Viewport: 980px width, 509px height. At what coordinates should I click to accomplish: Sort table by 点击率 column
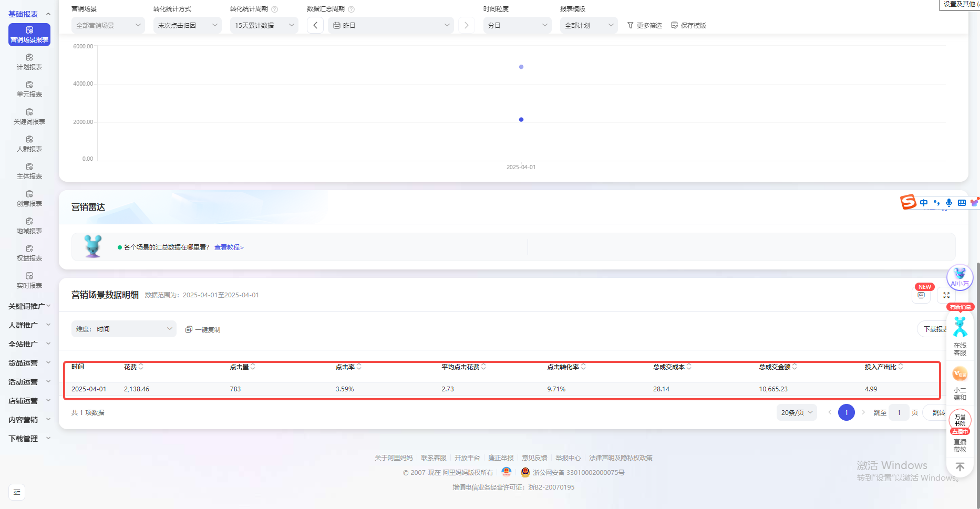pos(359,367)
